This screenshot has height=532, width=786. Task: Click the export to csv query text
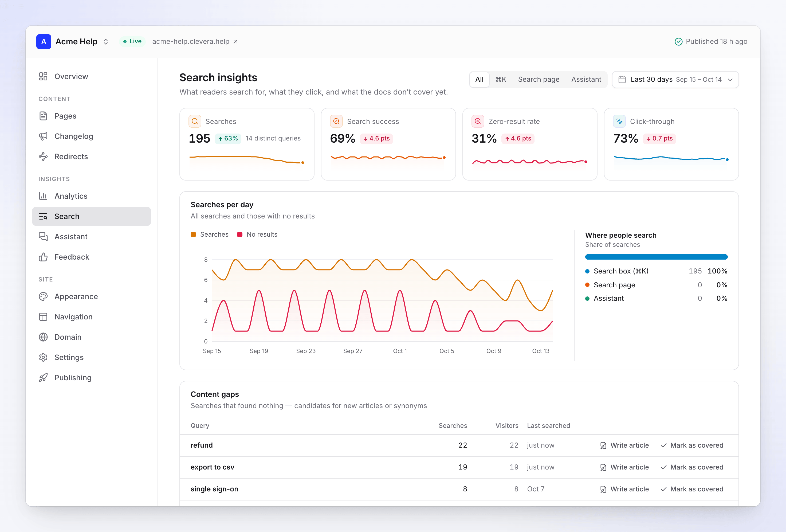[213, 467]
